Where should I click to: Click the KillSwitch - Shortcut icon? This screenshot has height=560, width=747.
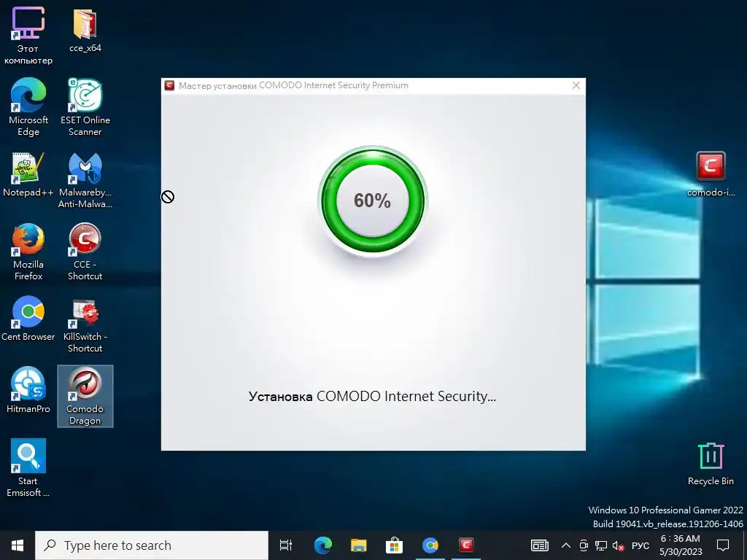point(85,324)
